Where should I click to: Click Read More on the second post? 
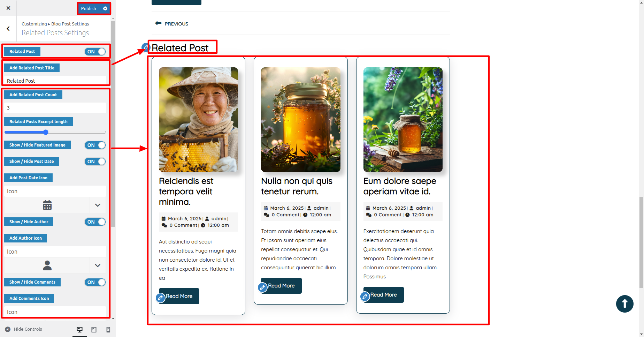pyautogui.click(x=281, y=286)
